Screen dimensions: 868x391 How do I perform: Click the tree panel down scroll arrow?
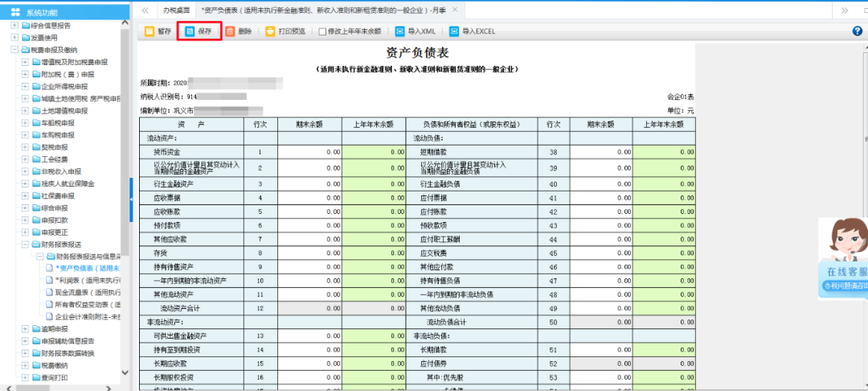coord(125,372)
